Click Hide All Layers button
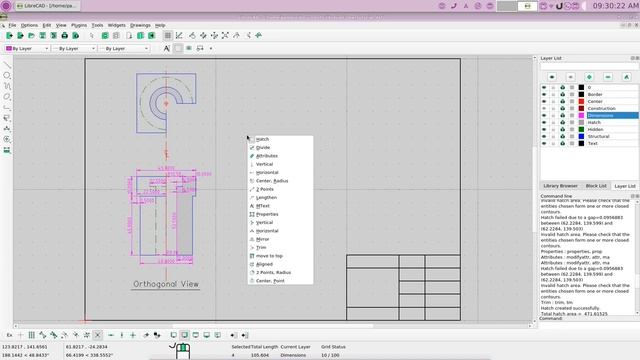This screenshot has width=640, height=360. [x=571, y=77]
